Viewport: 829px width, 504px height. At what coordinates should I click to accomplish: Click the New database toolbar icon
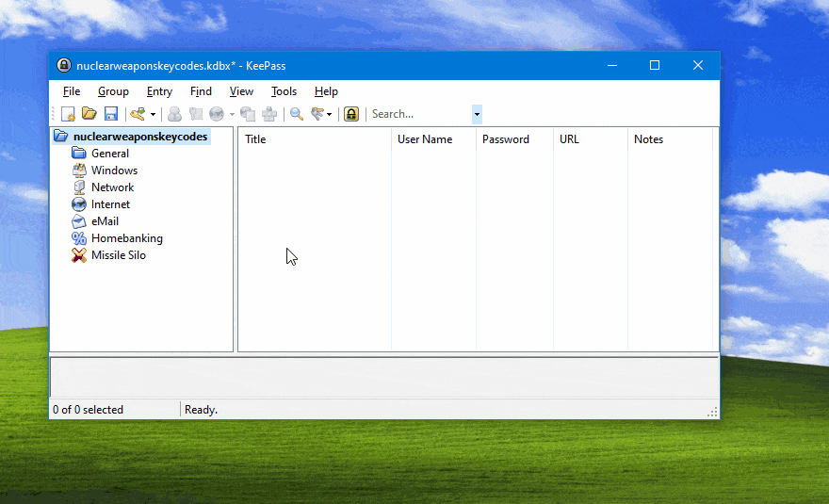click(68, 114)
